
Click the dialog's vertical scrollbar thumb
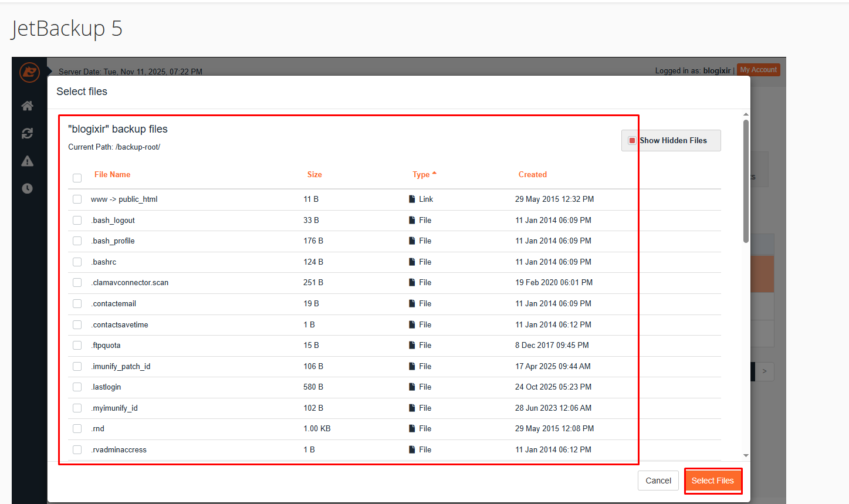[x=746, y=181]
